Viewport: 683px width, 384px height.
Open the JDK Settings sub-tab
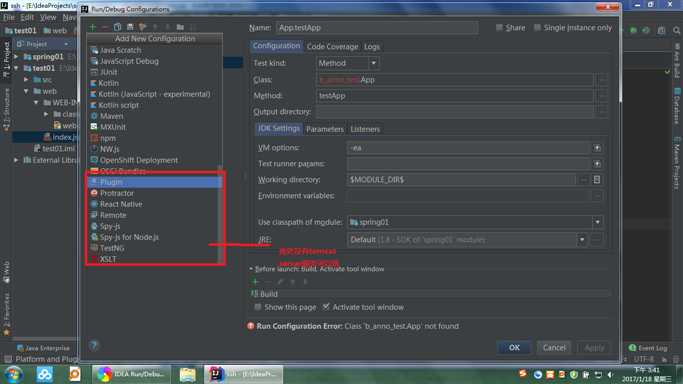pos(279,128)
